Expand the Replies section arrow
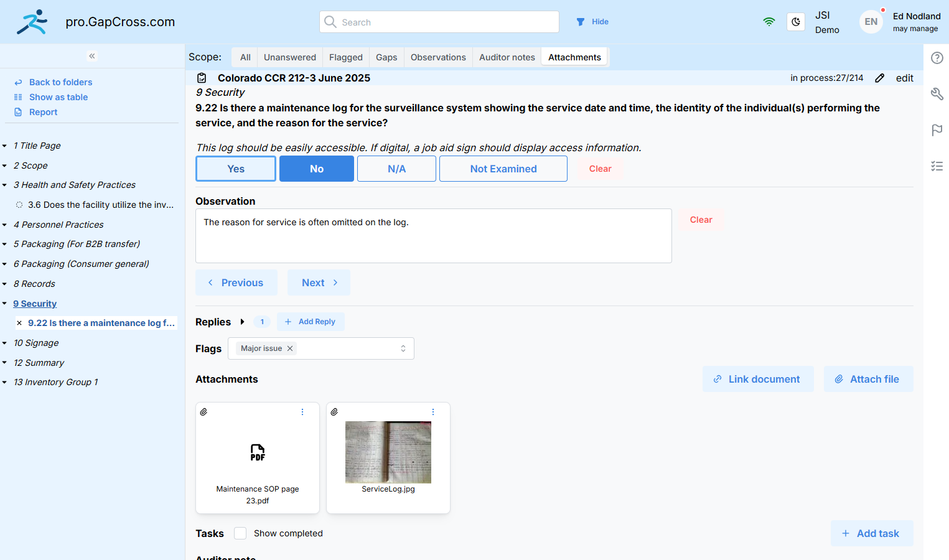 click(242, 322)
